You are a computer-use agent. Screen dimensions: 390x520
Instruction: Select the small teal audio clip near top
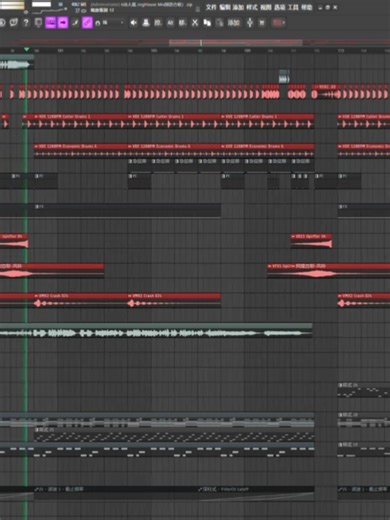284,77
